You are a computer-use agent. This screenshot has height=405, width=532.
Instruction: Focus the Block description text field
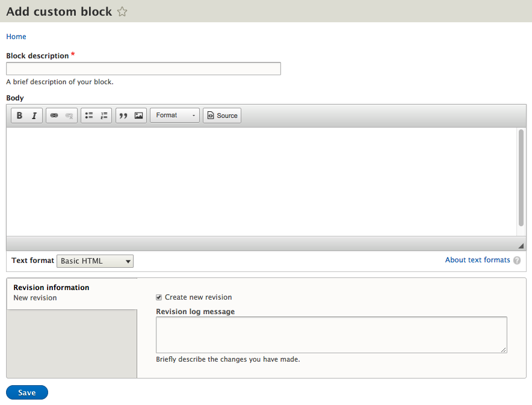coord(143,69)
